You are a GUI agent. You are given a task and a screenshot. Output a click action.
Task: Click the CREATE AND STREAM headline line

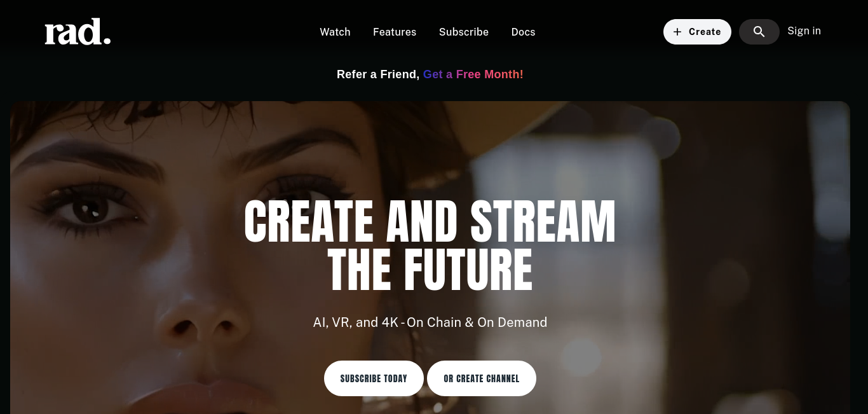click(430, 222)
